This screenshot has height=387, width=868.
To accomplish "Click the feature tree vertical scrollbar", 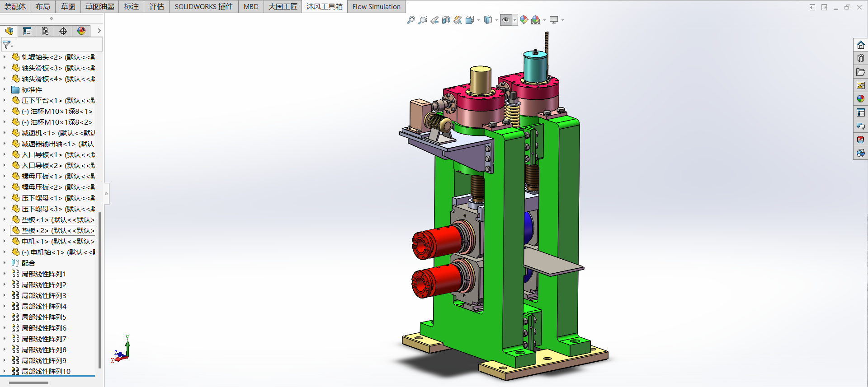I will (x=100, y=290).
